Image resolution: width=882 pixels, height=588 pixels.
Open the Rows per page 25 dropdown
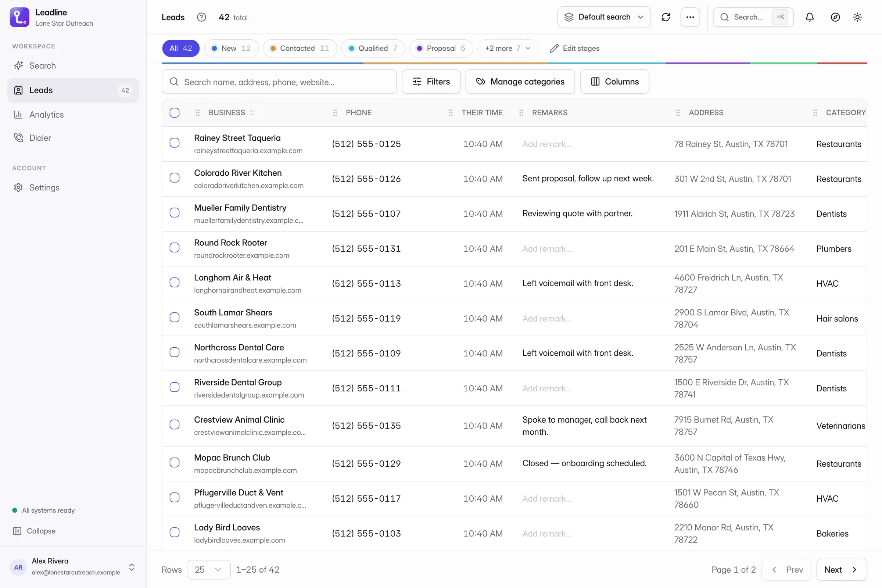(208, 570)
